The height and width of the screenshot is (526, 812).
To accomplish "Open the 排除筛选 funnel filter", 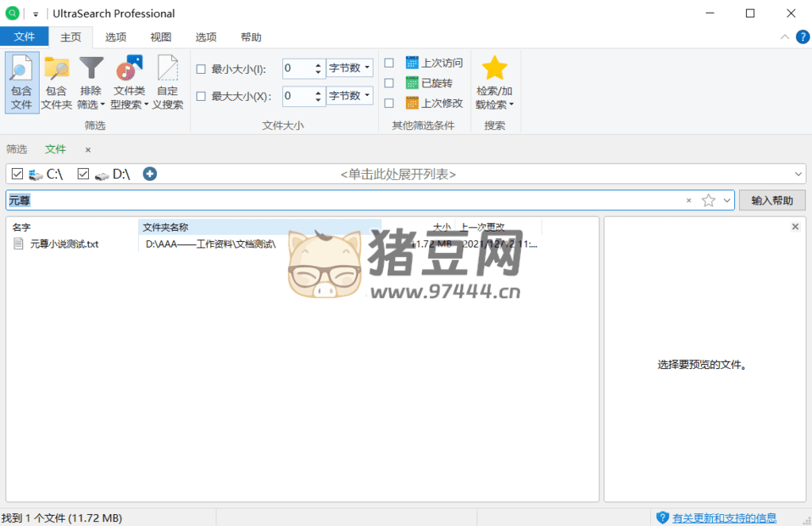I will click(x=91, y=68).
